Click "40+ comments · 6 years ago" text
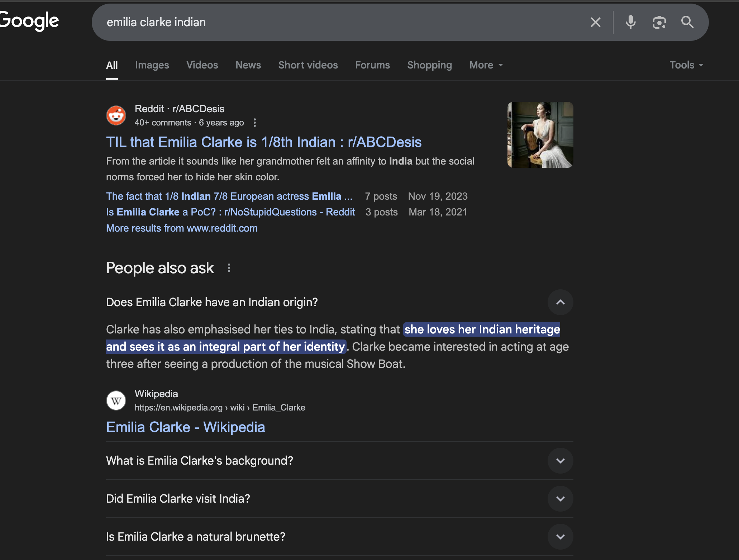Viewport: 739px width, 560px height. coord(189,123)
